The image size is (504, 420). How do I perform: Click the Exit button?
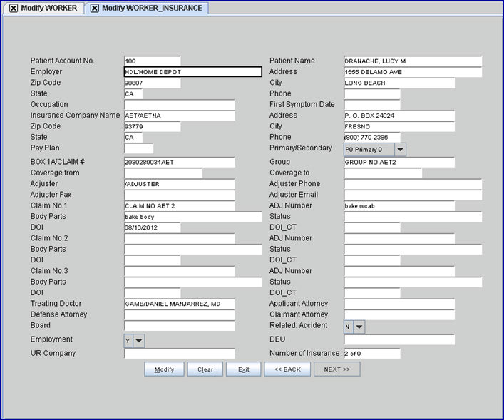pyautogui.click(x=244, y=369)
